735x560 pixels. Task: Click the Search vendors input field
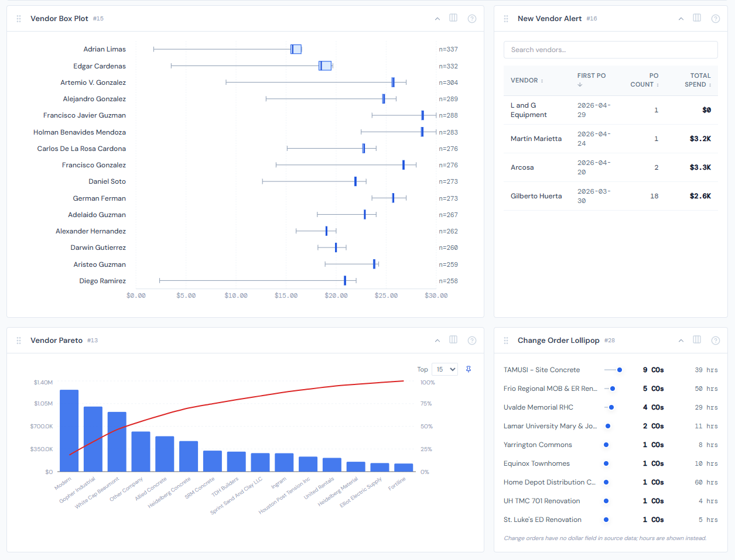(610, 49)
